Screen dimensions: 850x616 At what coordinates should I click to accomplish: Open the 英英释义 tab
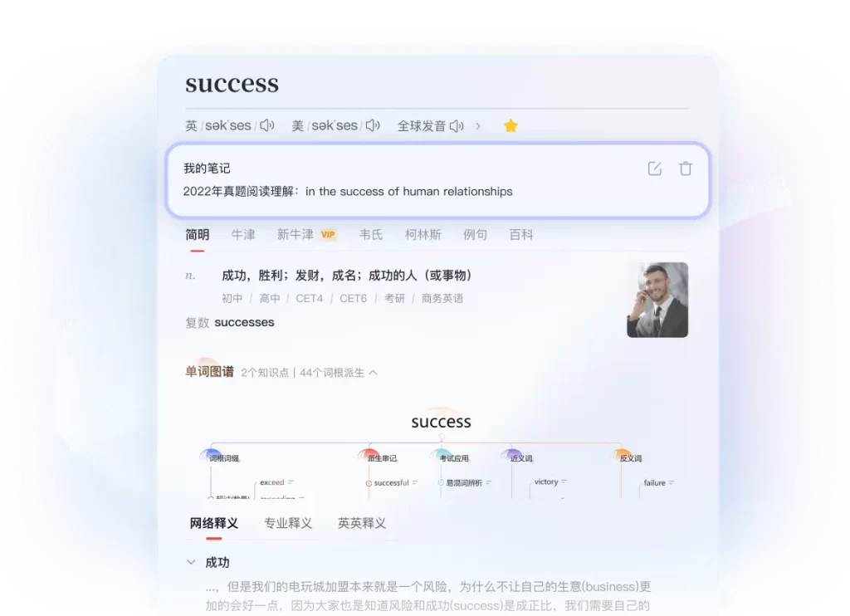361,523
